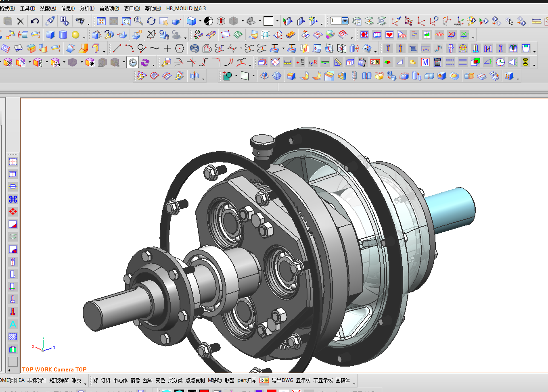The width and height of the screenshot is (548, 392).
Task: Open the HB_MOULD M6.3 menu
Action: pyautogui.click(x=186, y=8)
